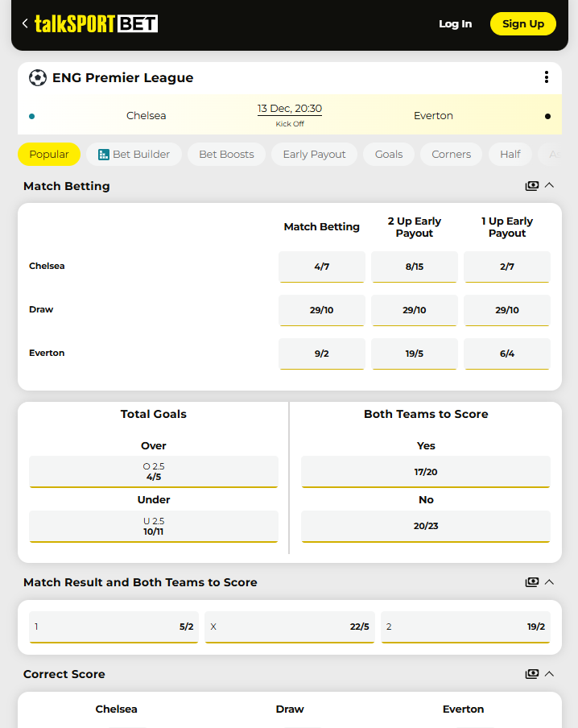The width and height of the screenshot is (578, 728).
Task: Select the yellow Popular filter chip
Action: pos(49,153)
